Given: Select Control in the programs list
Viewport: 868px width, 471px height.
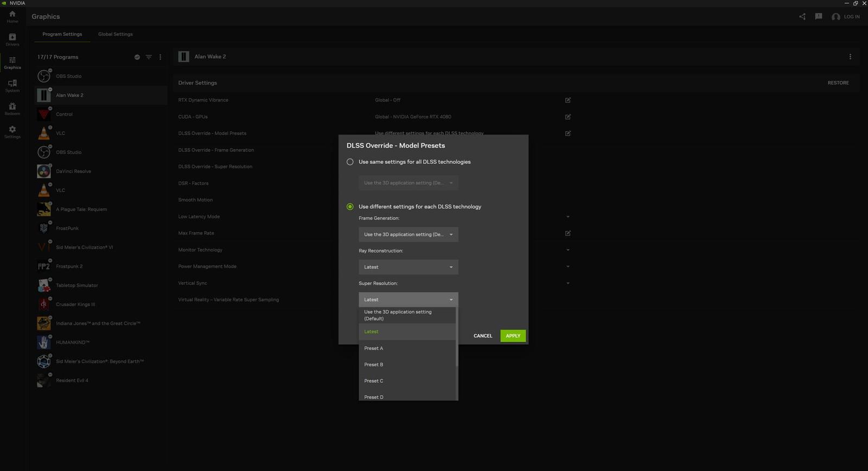Looking at the screenshot, I should pyautogui.click(x=64, y=114).
